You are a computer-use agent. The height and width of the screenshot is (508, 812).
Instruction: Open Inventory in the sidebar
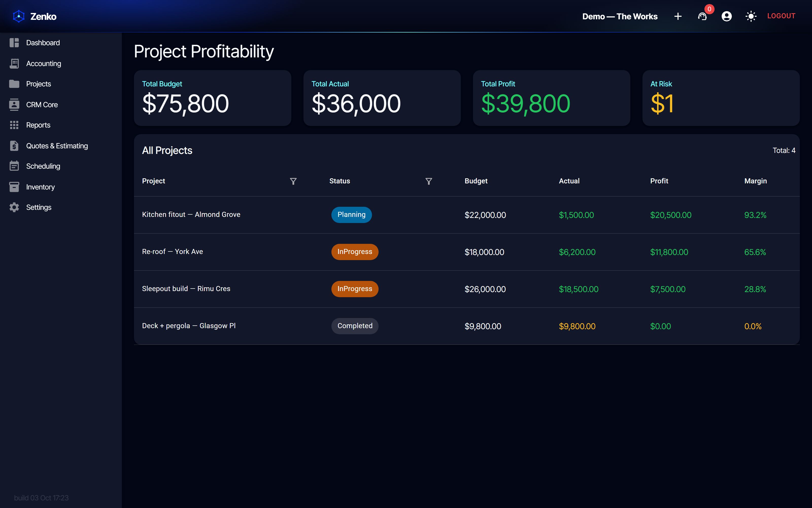pyautogui.click(x=61, y=187)
